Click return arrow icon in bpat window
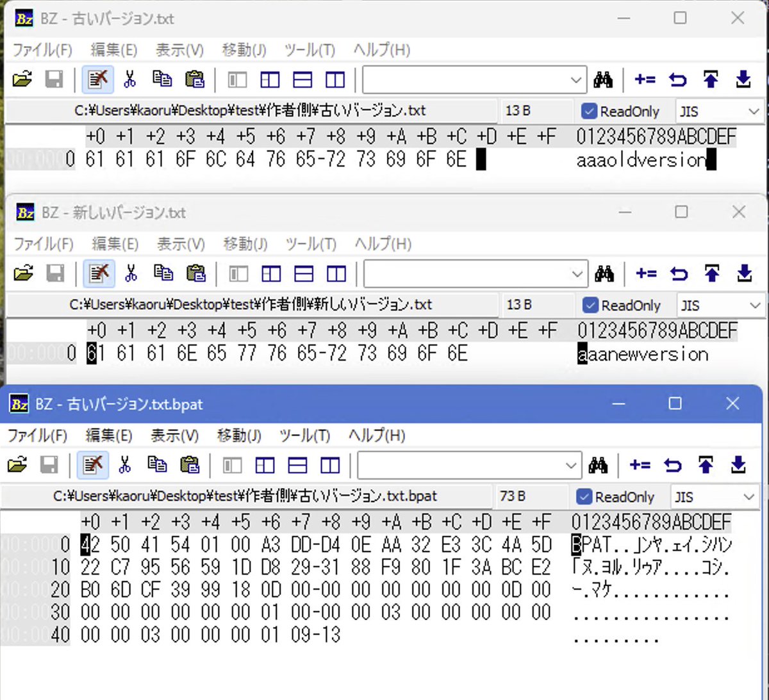This screenshot has width=769, height=700. 673,466
